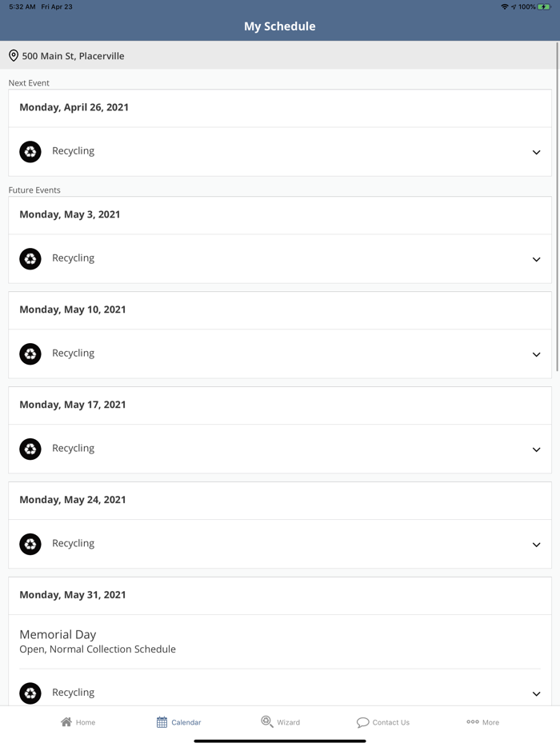Click the recycling icon for May 10

tap(30, 354)
